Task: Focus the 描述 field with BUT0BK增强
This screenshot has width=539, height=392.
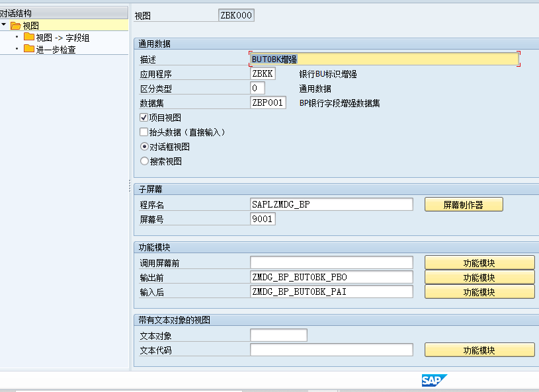Action: 384,59
